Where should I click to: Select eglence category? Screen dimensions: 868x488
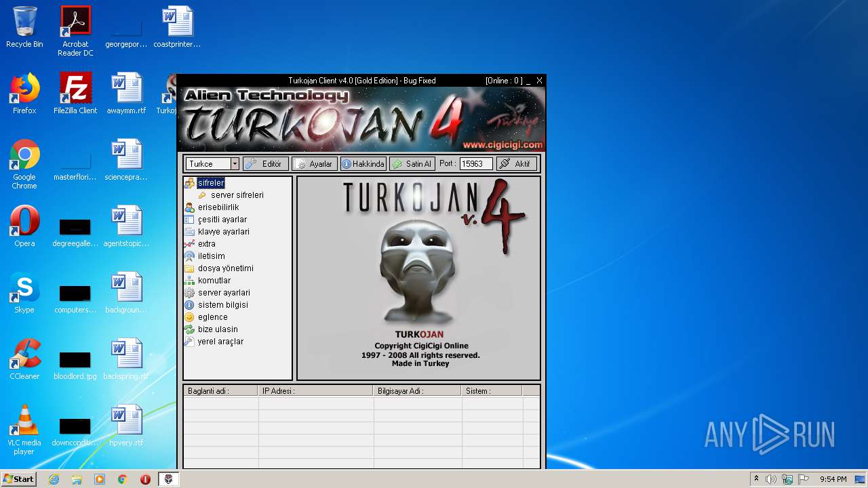tap(213, 317)
